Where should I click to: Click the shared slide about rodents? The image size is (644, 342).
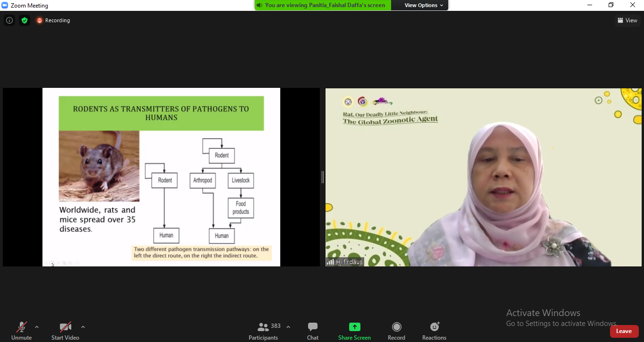(161, 177)
